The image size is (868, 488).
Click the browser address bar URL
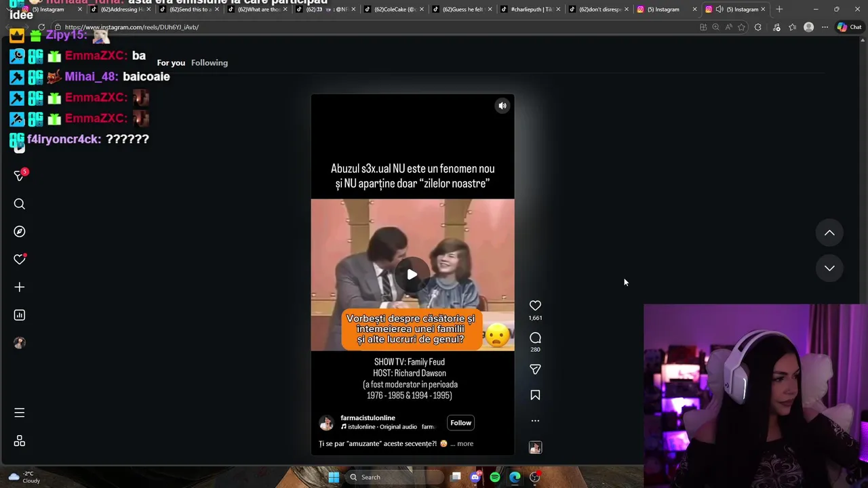point(132,27)
